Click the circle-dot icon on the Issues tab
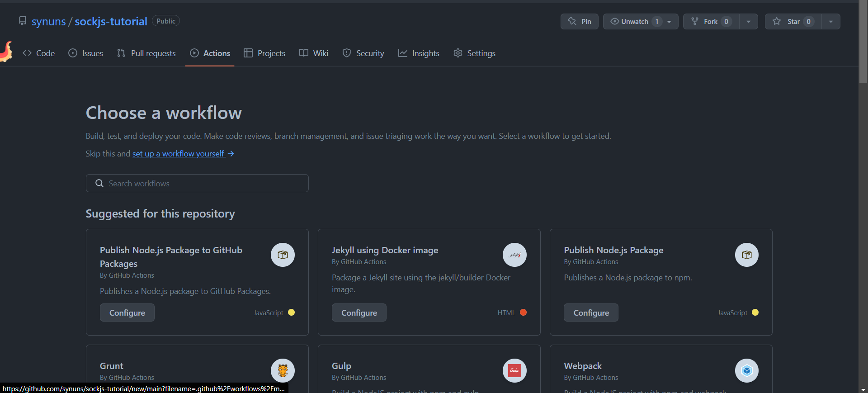The height and width of the screenshot is (393, 868). 73,53
